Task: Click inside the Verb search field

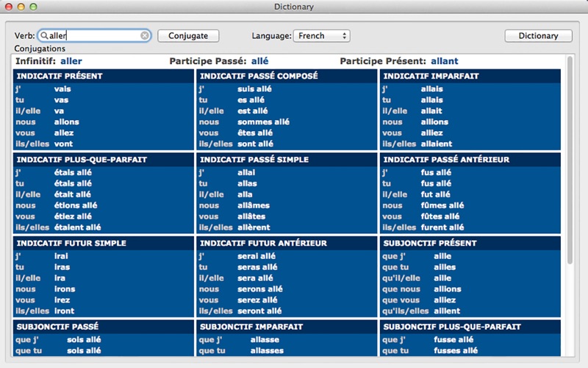Action: 95,35
